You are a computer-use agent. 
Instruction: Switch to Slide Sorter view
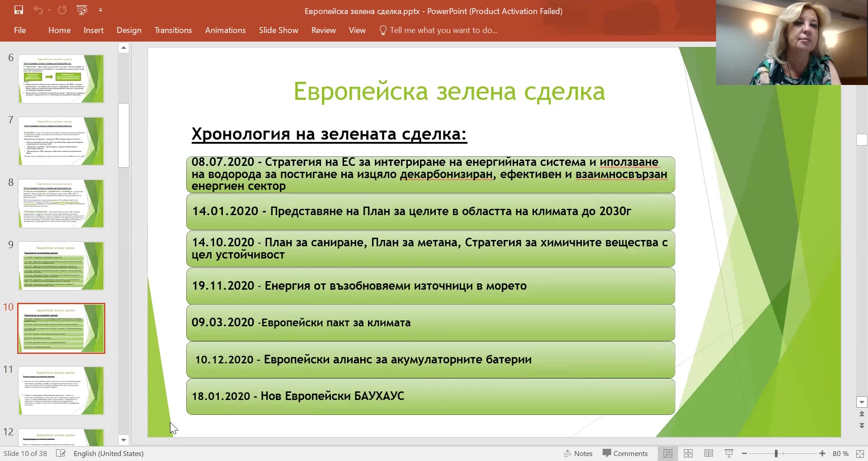688,453
